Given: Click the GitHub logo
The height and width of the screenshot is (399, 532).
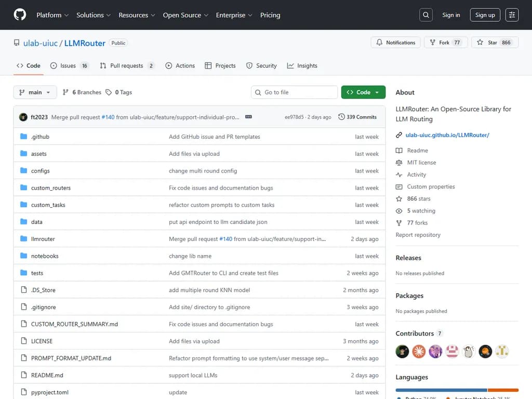Looking at the screenshot, I should click(20, 15).
